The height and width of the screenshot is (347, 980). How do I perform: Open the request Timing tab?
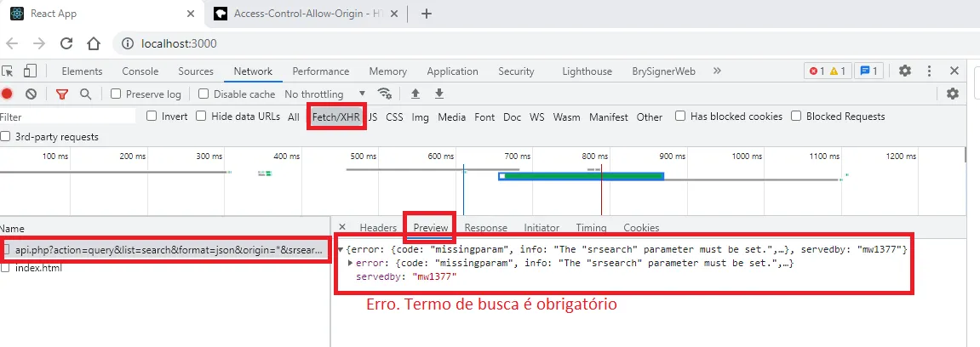[591, 227]
